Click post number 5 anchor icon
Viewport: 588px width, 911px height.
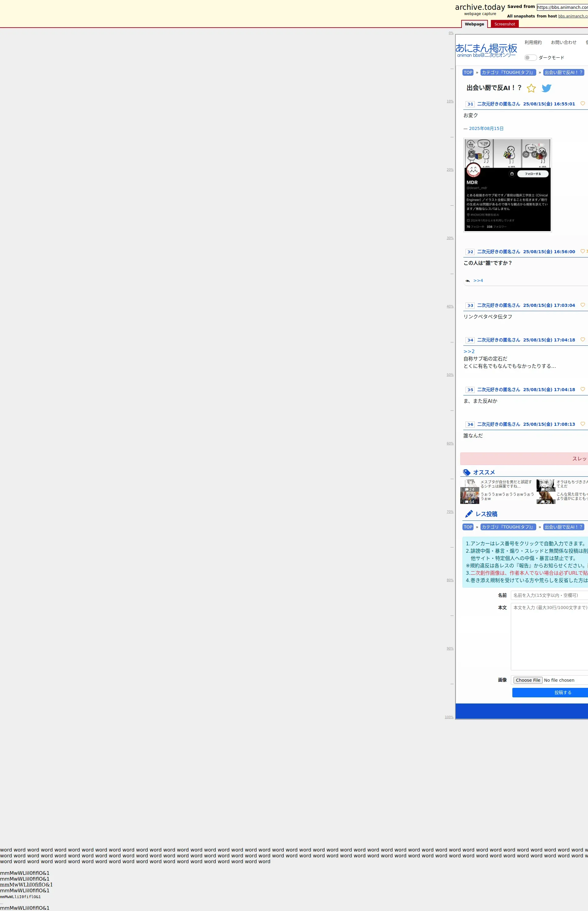tap(470, 390)
